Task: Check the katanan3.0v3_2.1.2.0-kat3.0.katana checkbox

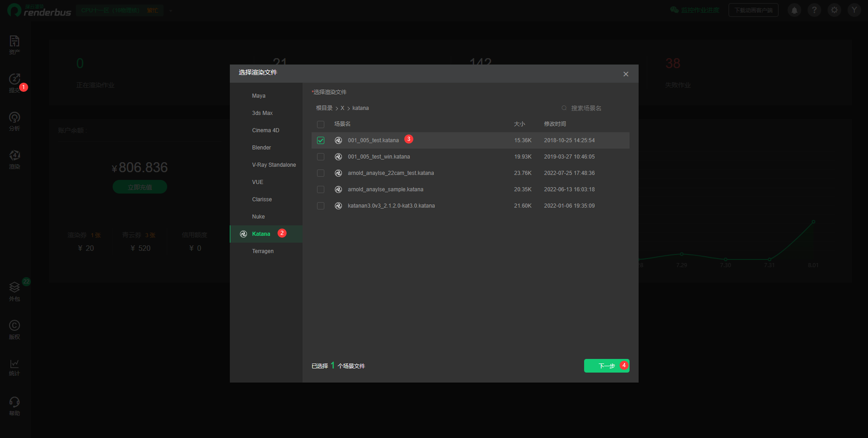Action: tap(321, 206)
